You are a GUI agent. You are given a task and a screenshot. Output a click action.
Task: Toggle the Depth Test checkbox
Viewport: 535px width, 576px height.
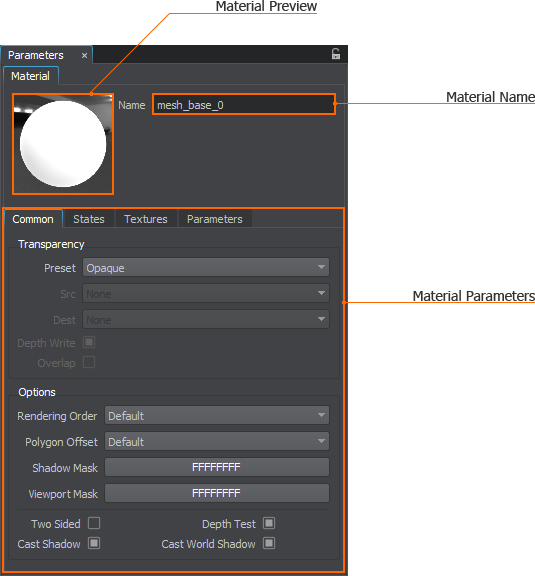click(x=269, y=523)
